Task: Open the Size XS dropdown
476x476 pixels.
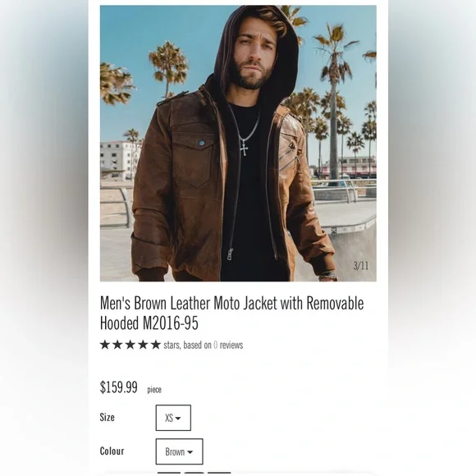Action: (173, 418)
